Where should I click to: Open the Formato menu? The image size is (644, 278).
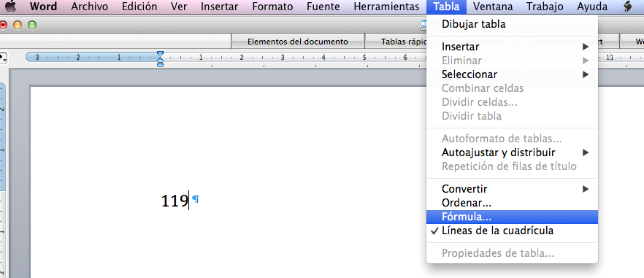tap(273, 7)
